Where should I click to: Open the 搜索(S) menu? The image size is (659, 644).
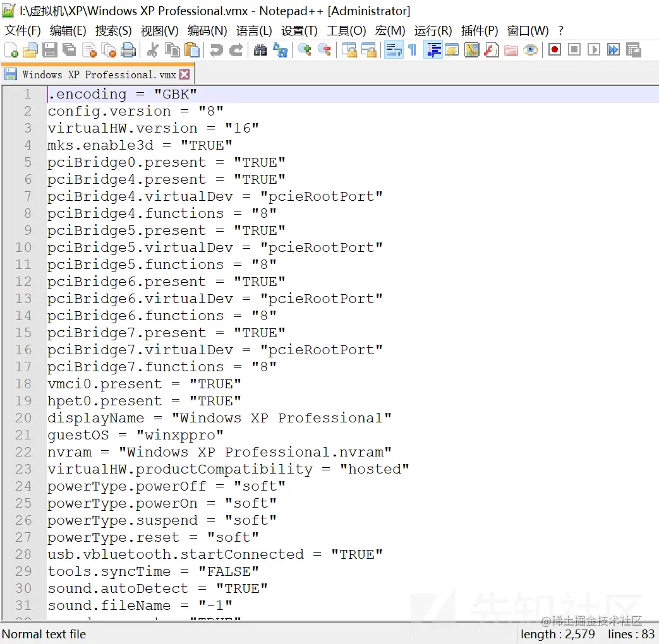tap(114, 31)
